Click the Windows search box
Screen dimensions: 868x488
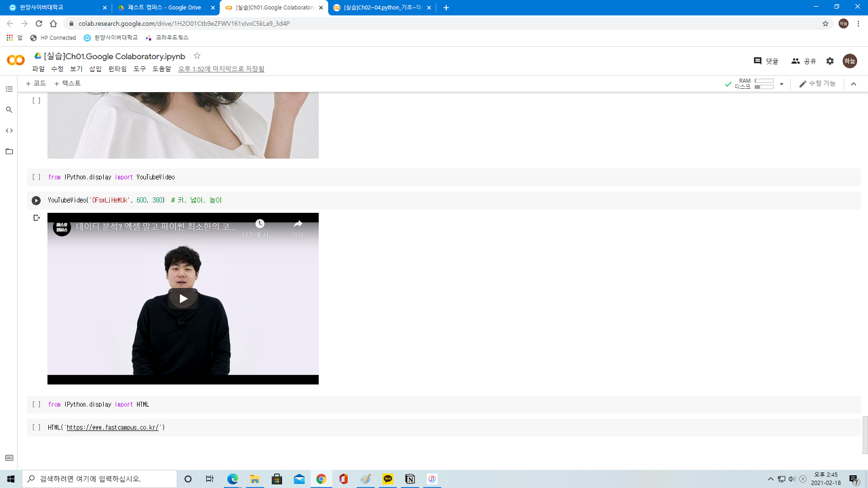pos(100,479)
